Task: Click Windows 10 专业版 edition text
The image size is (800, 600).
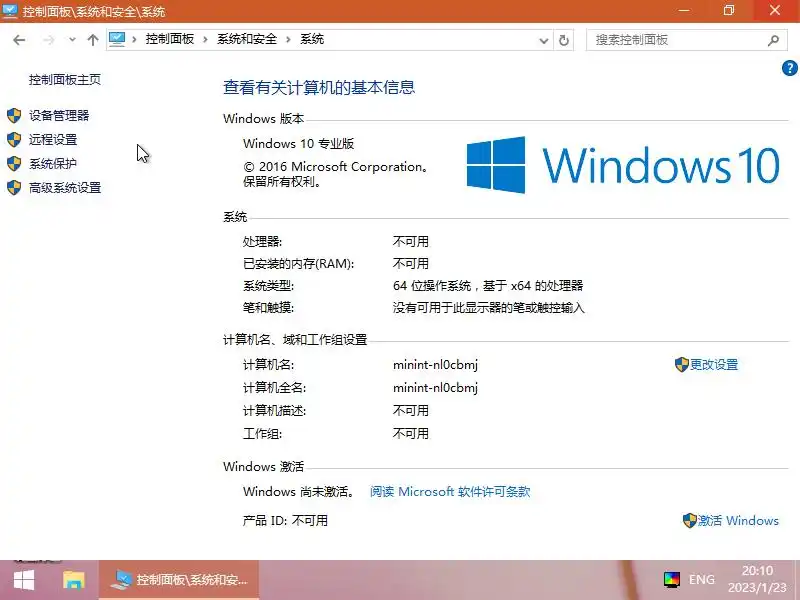Action: click(x=298, y=143)
